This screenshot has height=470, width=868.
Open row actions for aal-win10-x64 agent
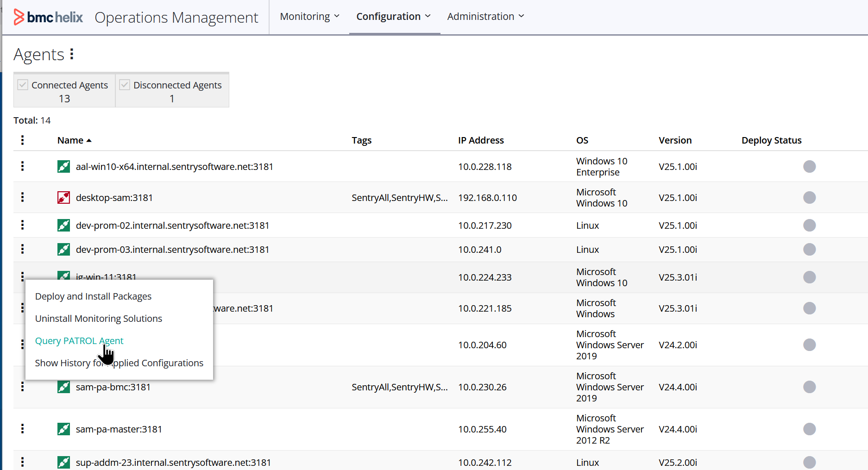(x=22, y=166)
